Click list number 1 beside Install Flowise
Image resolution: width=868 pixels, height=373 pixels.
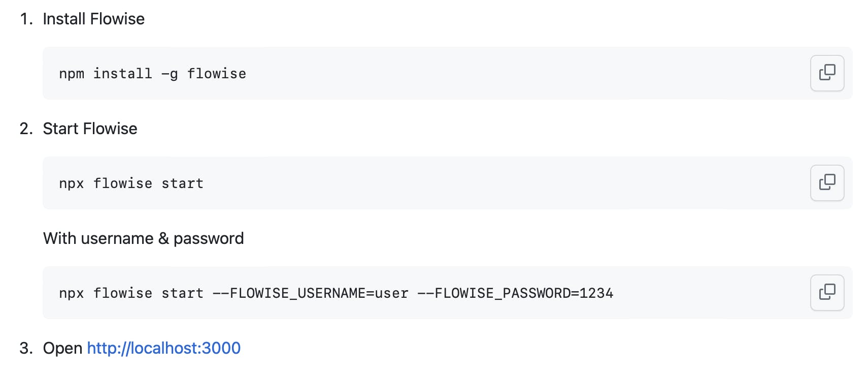tap(26, 19)
